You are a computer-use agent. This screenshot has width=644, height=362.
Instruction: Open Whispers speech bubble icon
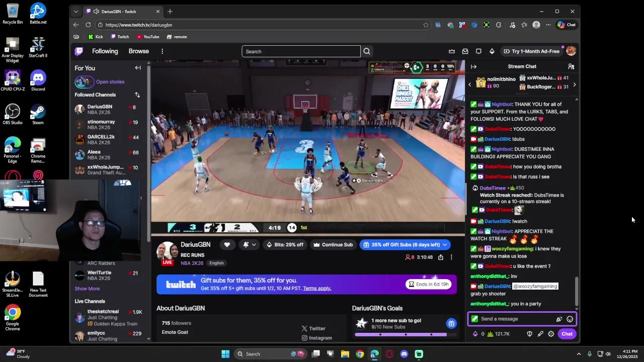478,51
